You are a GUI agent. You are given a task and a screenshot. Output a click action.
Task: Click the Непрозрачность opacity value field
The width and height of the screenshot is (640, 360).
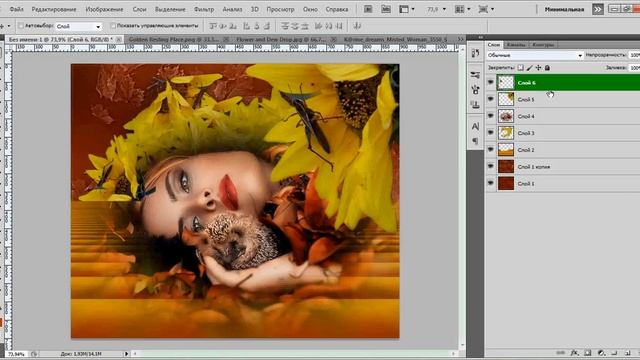coord(634,55)
